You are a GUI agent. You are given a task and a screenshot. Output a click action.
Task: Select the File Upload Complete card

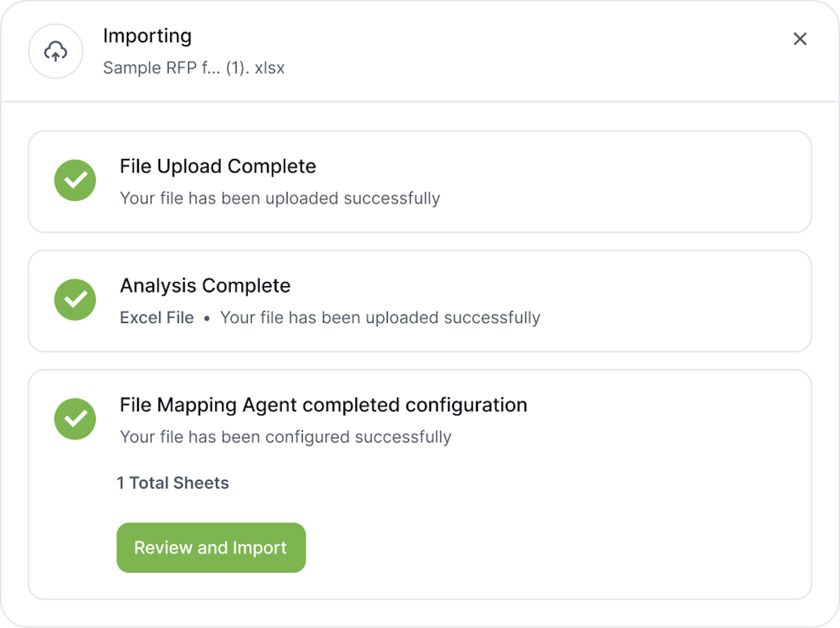coord(420,182)
